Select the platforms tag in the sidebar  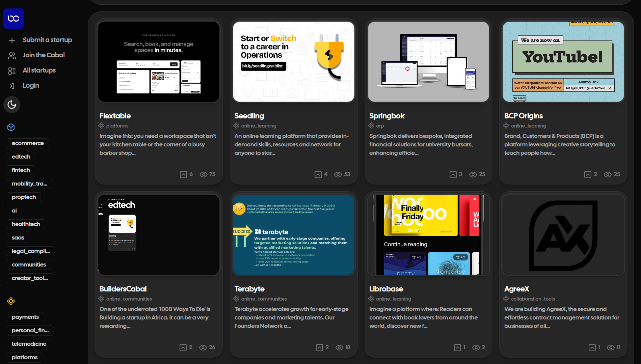tap(25, 357)
